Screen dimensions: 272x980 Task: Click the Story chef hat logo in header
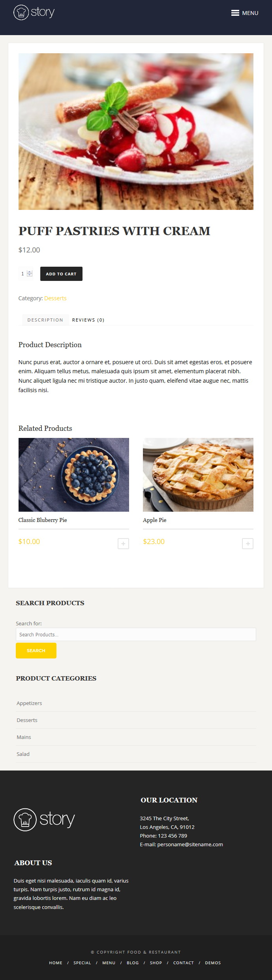(x=34, y=12)
